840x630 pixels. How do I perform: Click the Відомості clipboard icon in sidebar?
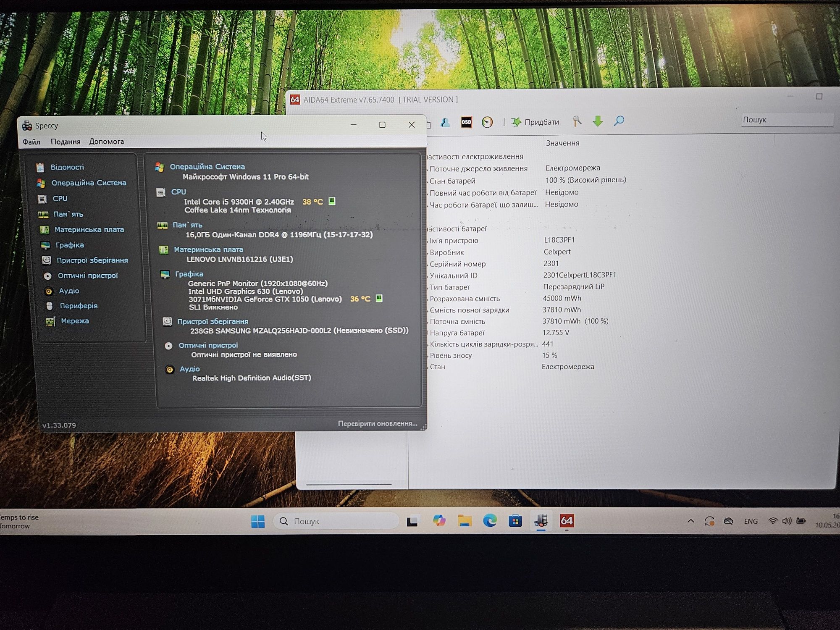(40, 168)
